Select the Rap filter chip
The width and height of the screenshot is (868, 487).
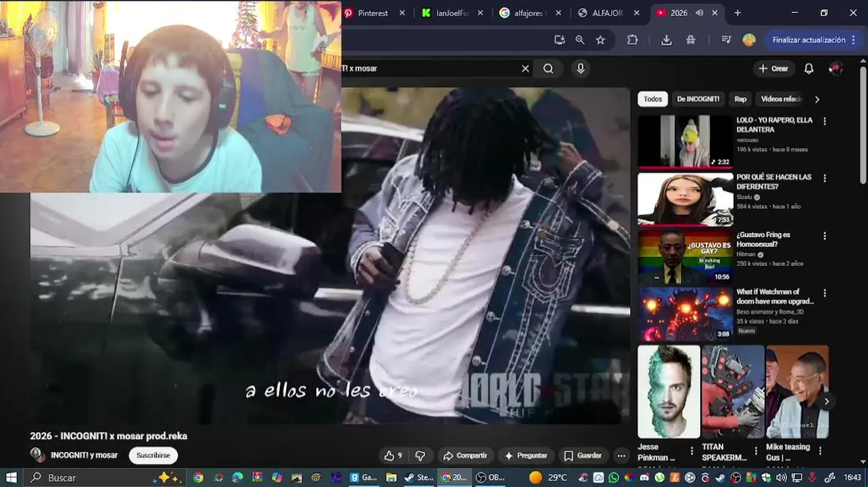[x=741, y=99]
